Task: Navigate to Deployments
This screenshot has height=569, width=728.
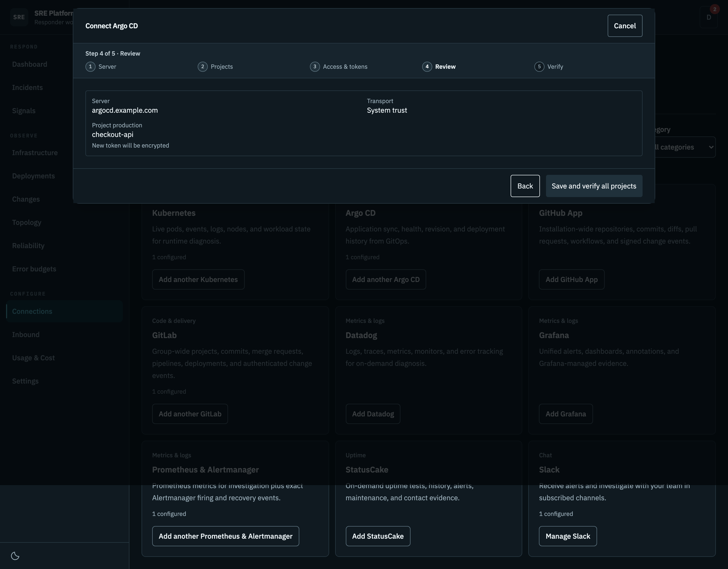Action: point(64,176)
